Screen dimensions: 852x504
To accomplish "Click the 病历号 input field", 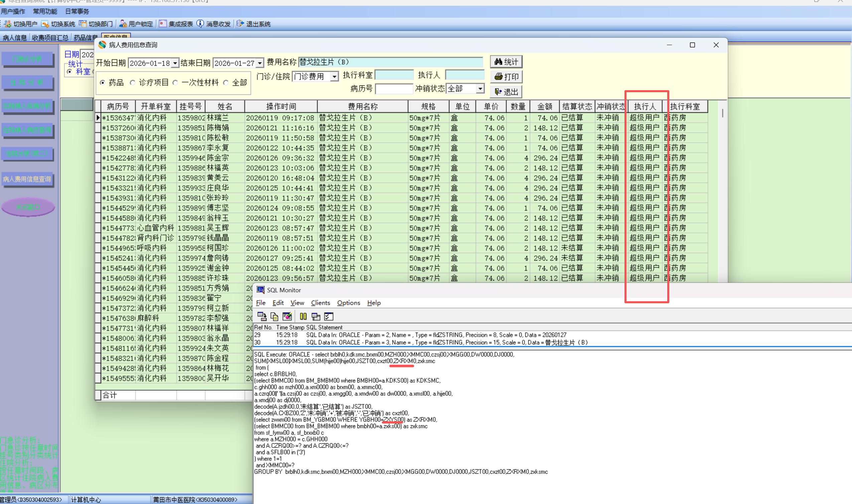I will click(394, 89).
